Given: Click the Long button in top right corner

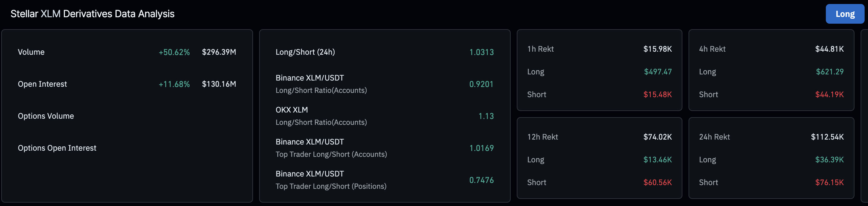Looking at the screenshot, I should tap(845, 14).
